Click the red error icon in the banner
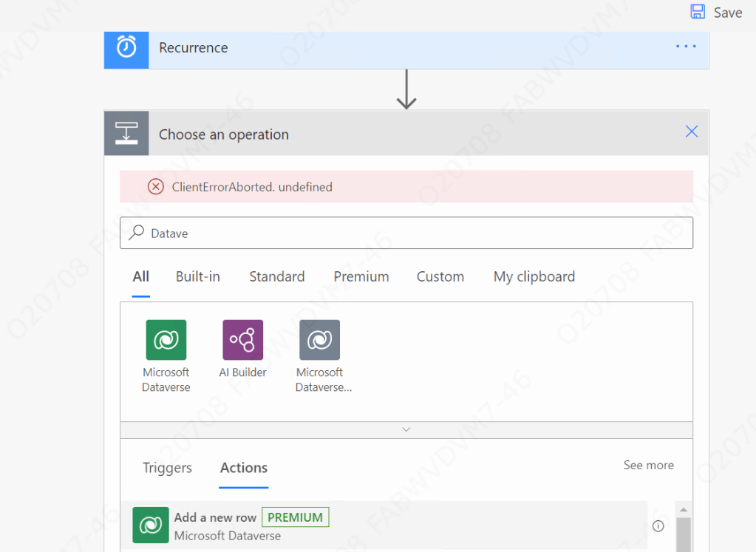The image size is (756, 552). 155,187
